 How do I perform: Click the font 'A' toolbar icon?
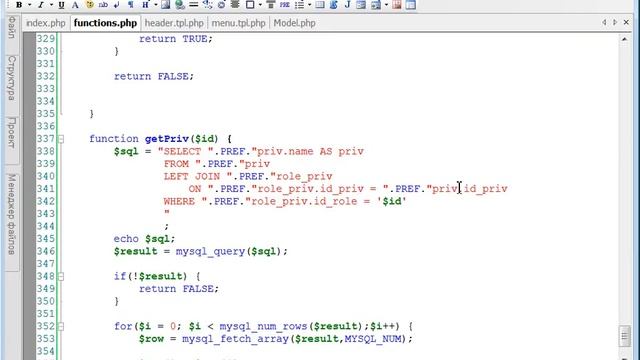[75, 5]
